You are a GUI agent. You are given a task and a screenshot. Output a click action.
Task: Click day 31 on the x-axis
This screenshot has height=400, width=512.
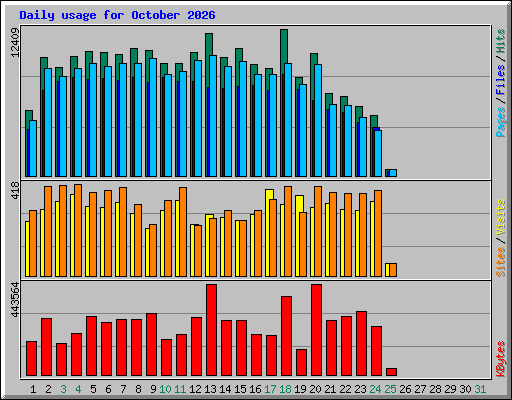(x=480, y=389)
